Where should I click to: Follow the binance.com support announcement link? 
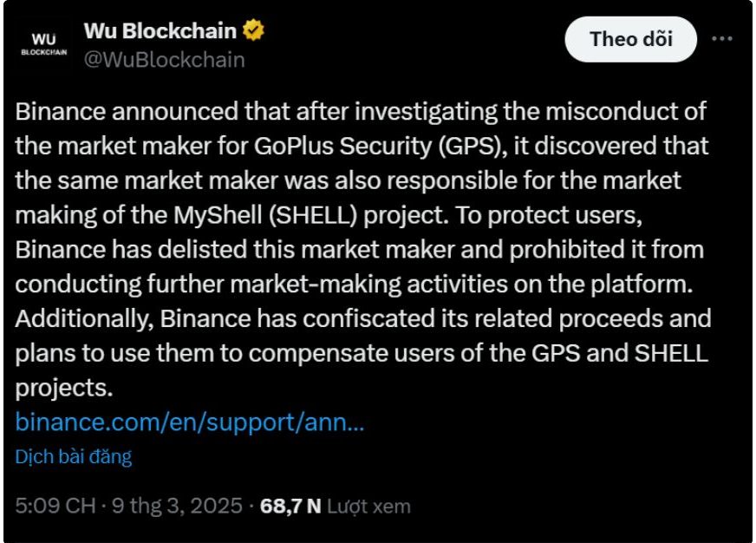pos(190,422)
